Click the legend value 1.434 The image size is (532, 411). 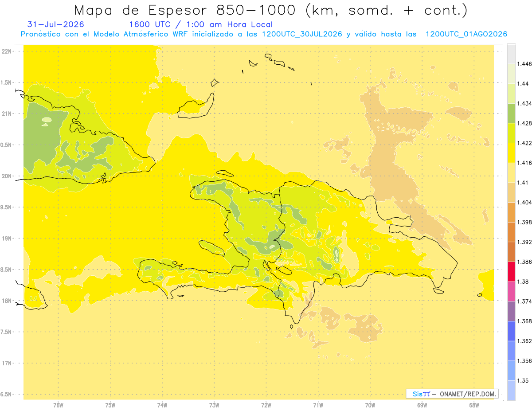(x=524, y=103)
